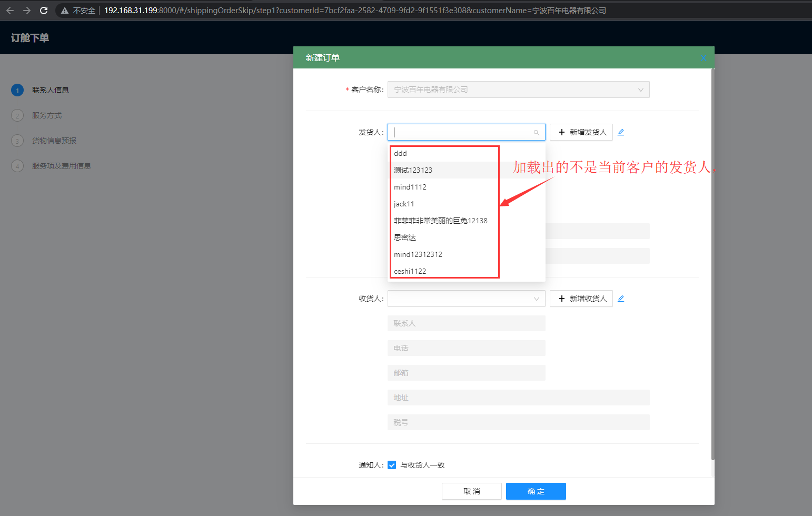Choose '测试123123' in the dropdown list
The width and height of the screenshot is (812, 516).
click(413, 170)
